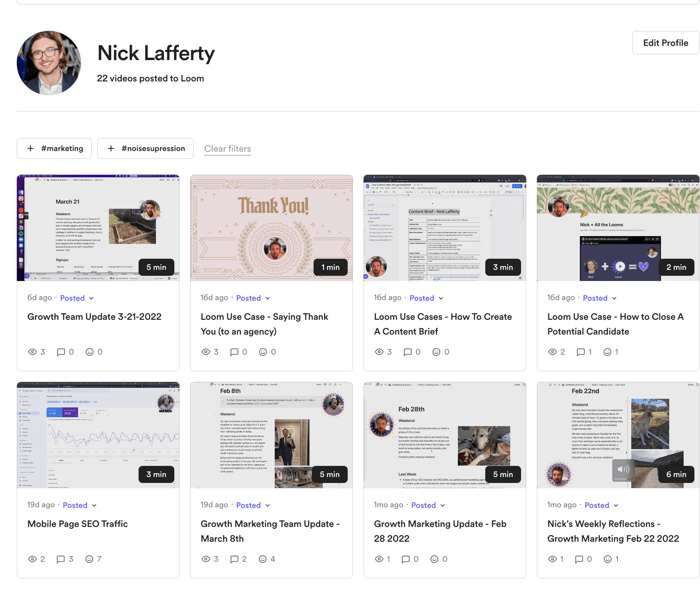The height and width of the screenshot is (589, 700).
Task: Click views eye icon on Growth Team Update
Action: point(33,352)
